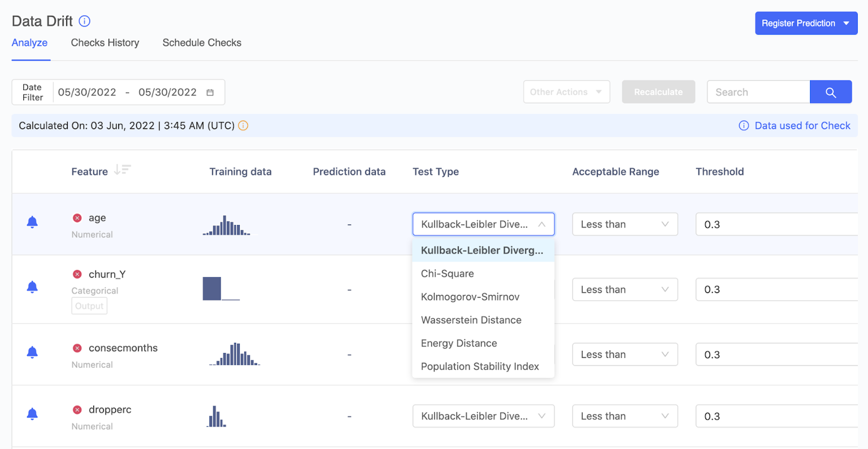Click the blue search magnifier button
The height and width of the screenshot is (449, 868).
click(x=830, y=91)
